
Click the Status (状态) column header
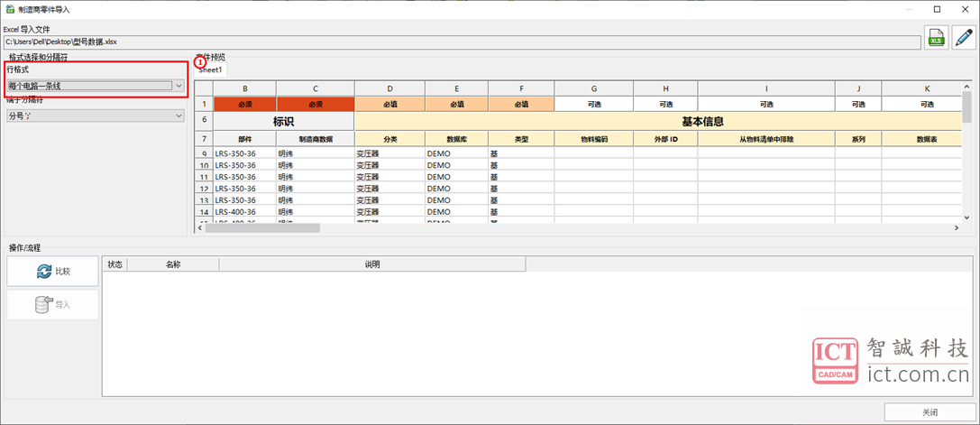click(x=115, y=264)
